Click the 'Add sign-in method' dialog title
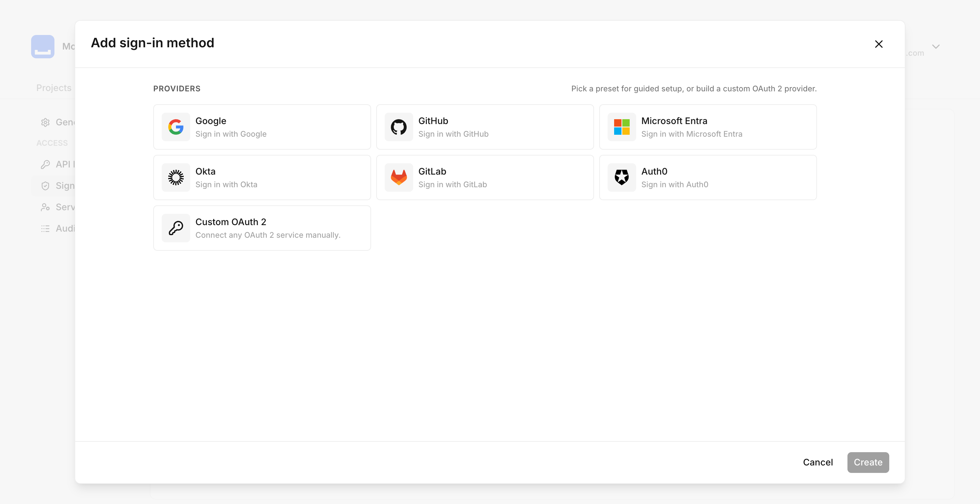 [x=153, y=43]
